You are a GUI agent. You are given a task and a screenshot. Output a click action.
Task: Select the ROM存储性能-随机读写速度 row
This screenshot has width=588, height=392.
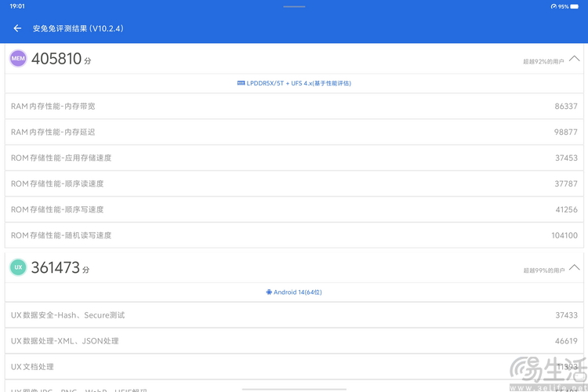coord(294,235)
